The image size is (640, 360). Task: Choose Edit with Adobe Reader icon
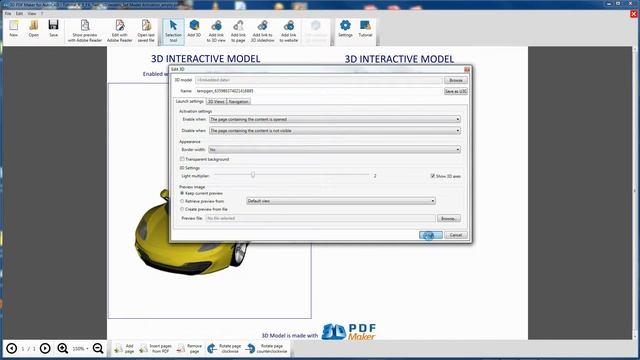pos(120,31)
